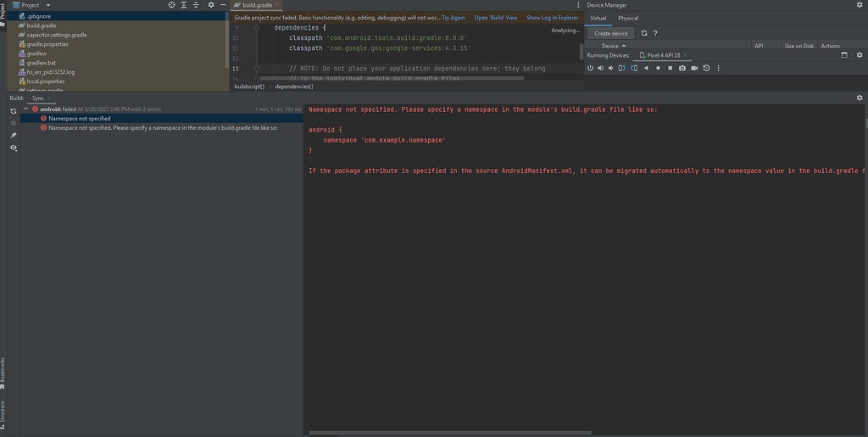Click emulator volume up icon
The height and width of the screenshot is (437, 868).
(601, 68)
